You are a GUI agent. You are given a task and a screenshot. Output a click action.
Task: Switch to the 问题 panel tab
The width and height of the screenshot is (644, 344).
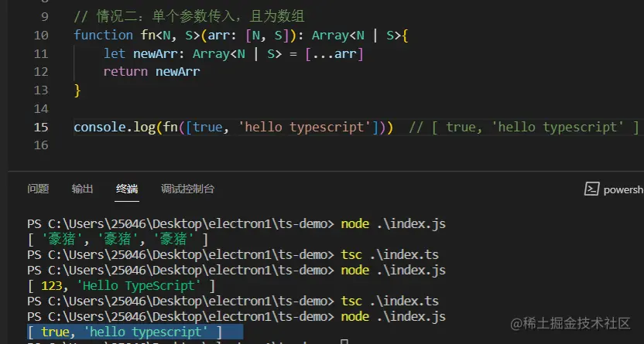pos(38,189)
